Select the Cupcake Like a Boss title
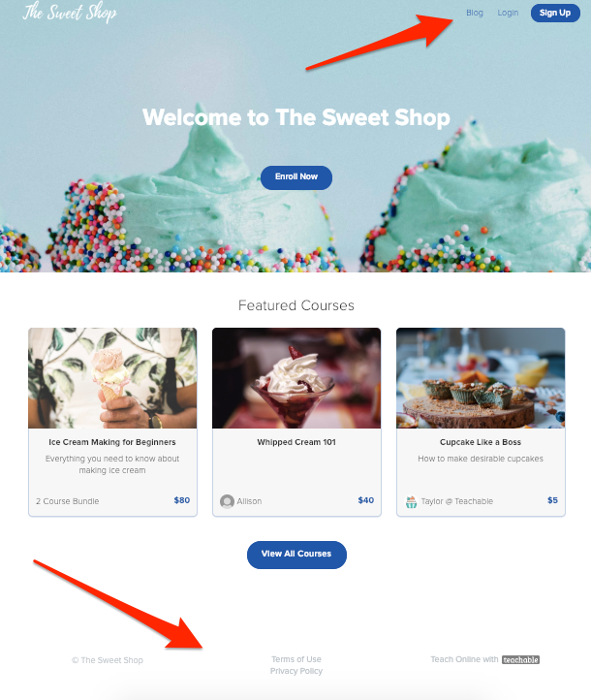Screen dimensions: 591x700 click(481, 442)
